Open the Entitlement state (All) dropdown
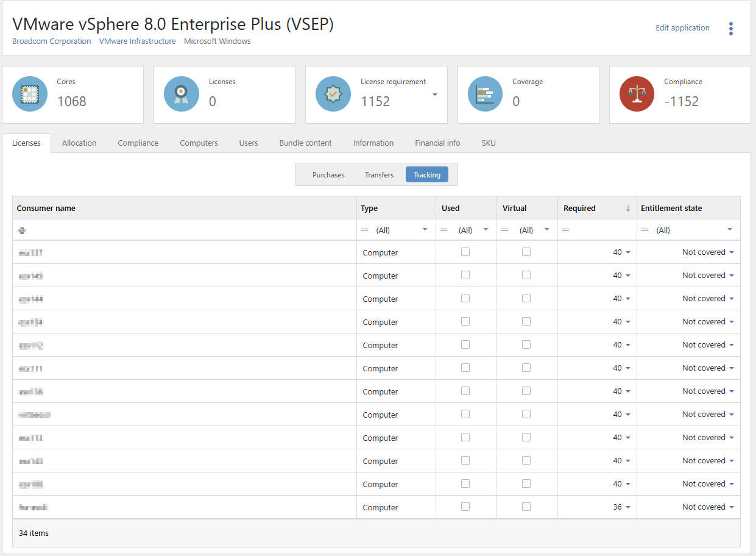The height and width of the screenshot is (556, 756). tap(729, 230)
